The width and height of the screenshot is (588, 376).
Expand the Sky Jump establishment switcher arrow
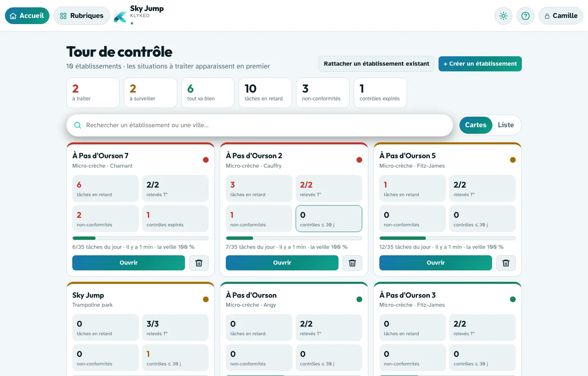coord(132,24)
